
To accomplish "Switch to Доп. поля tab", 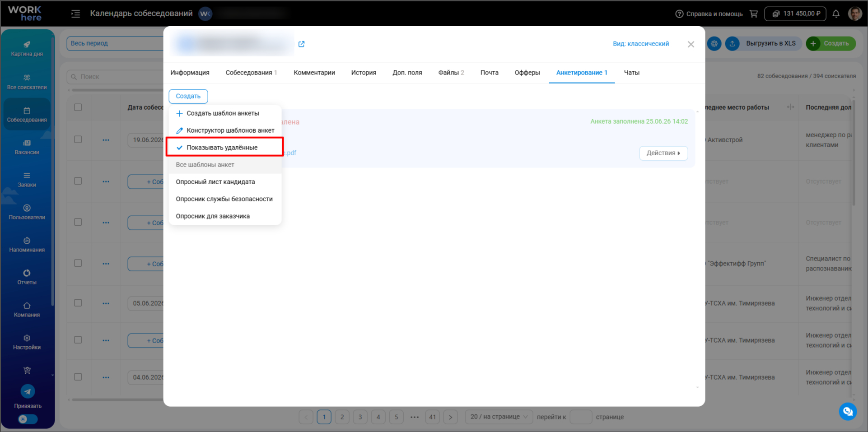I will [x=407, y=73].
